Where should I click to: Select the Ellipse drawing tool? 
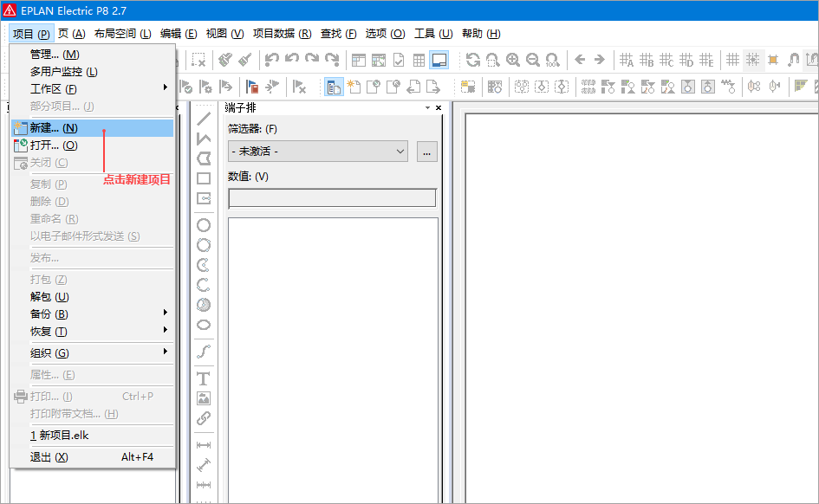tap(204, 325)
